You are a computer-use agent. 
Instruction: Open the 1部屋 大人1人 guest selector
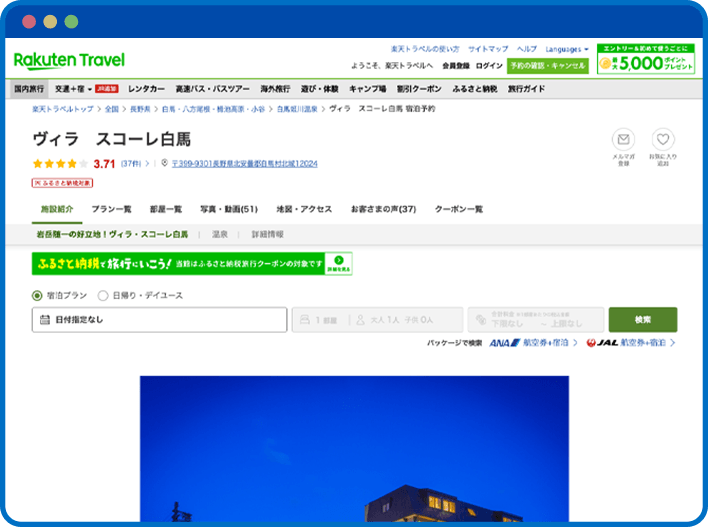[377, 320]
